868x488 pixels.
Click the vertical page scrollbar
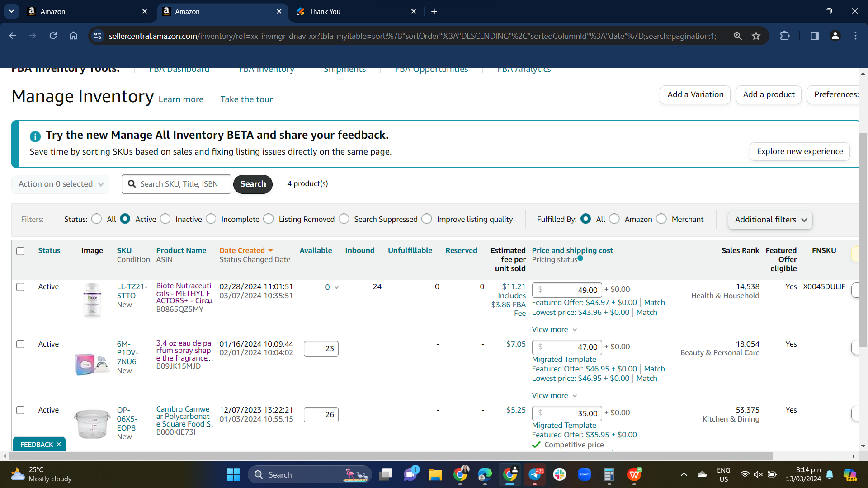pyautogui.click(x=863, y=239)
